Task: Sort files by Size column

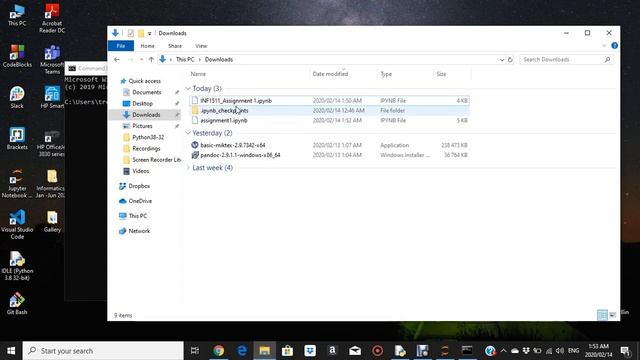Action: (x=441, y=74)
